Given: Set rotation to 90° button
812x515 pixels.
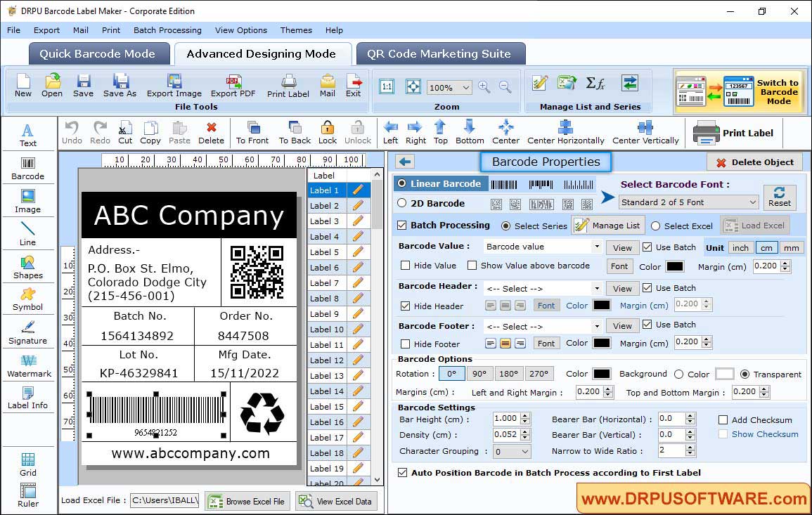Looking at the screenshot, I should 479,373.
